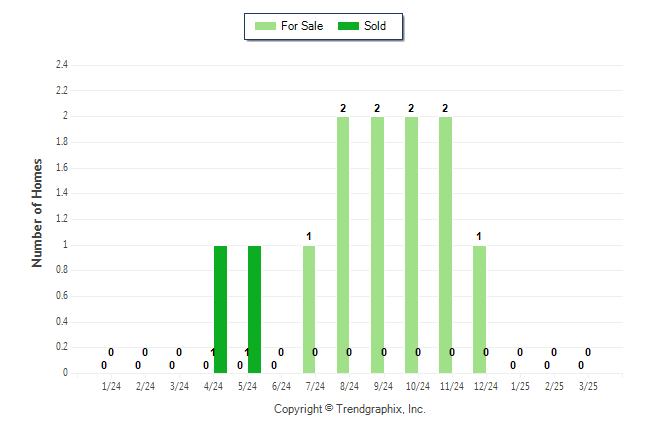Select the For Sale legend label
Screen dimensions: 646x434
point(302,26)
